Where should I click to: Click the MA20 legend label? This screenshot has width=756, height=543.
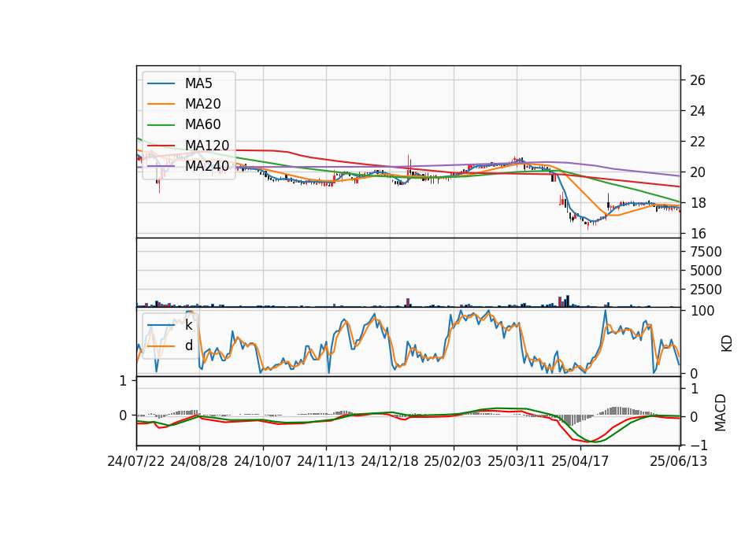[202, 104]
